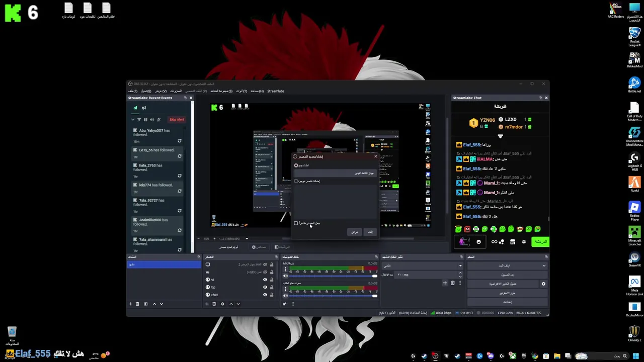Move the scene up with the arrow

click(154, 304)
